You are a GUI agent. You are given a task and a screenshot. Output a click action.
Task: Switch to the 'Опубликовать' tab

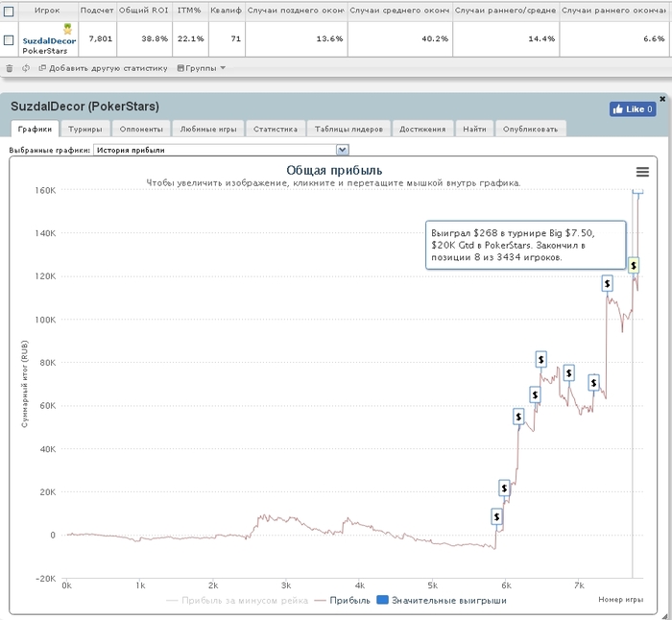pyautogui.click(x=531, y=129)
